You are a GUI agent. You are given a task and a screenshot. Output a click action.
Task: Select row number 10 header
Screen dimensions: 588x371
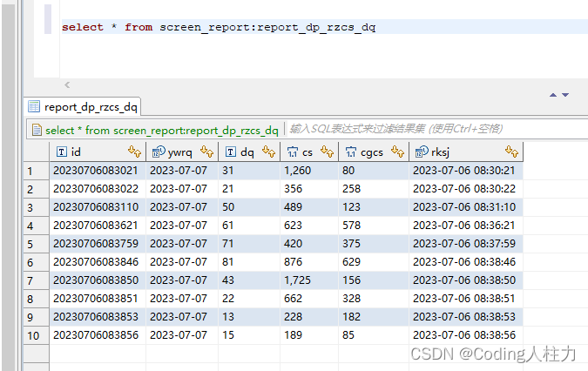[37, 335]
